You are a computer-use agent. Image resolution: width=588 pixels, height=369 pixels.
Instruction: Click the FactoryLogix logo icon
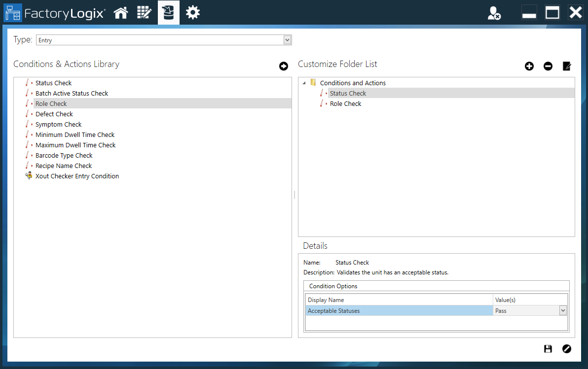[x=13, y=13]
